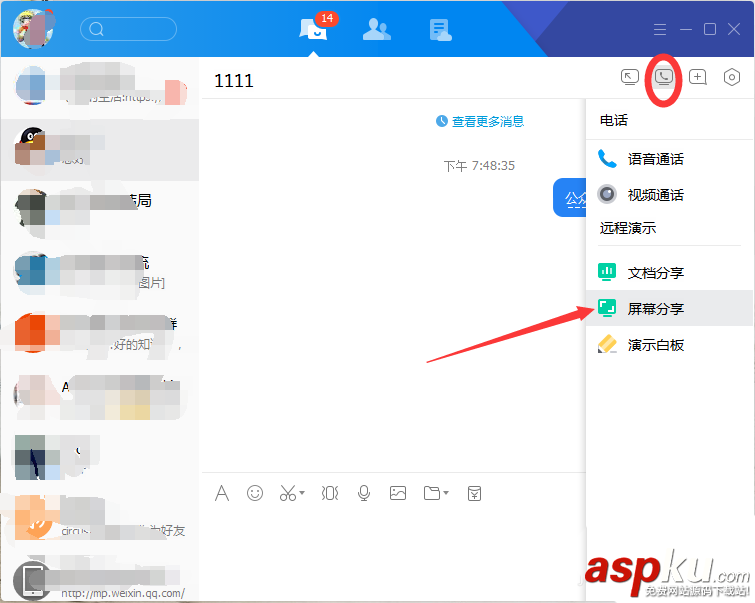Open chat settings hexagon icon
The height and width of the screenshot is (603, 755).
click(x=731, y=77)
